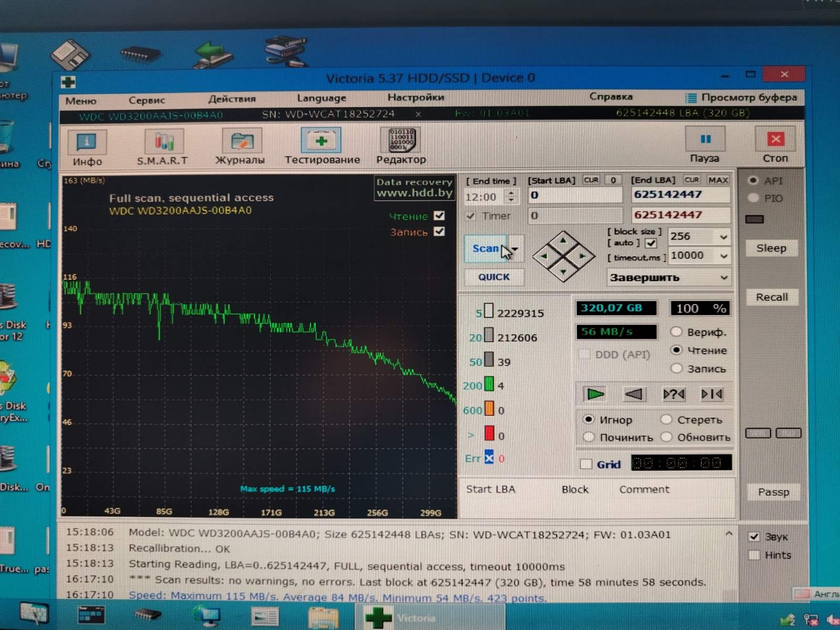The height and width of the screenshot is (630, 840).
Task: Open the Действия menu
Action: pos(232,99)
